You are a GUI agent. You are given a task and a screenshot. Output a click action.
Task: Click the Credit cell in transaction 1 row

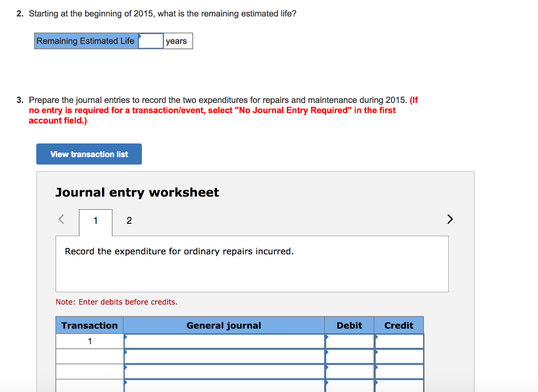tap(399, 342)
